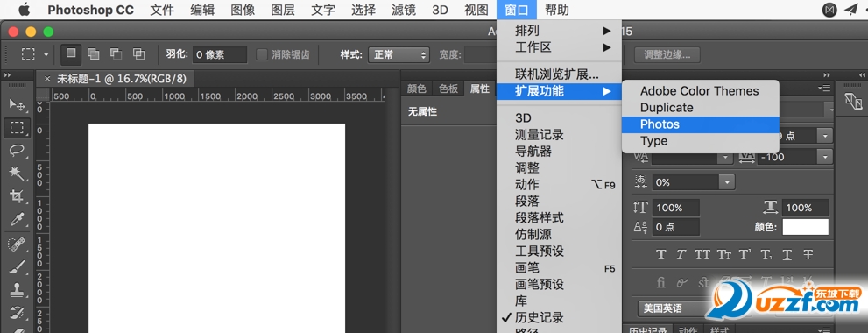Open the 样式 dropdown set to 正常
This screenshot has width=868, height=333.
pyautogui.click(x=399, y=55)
